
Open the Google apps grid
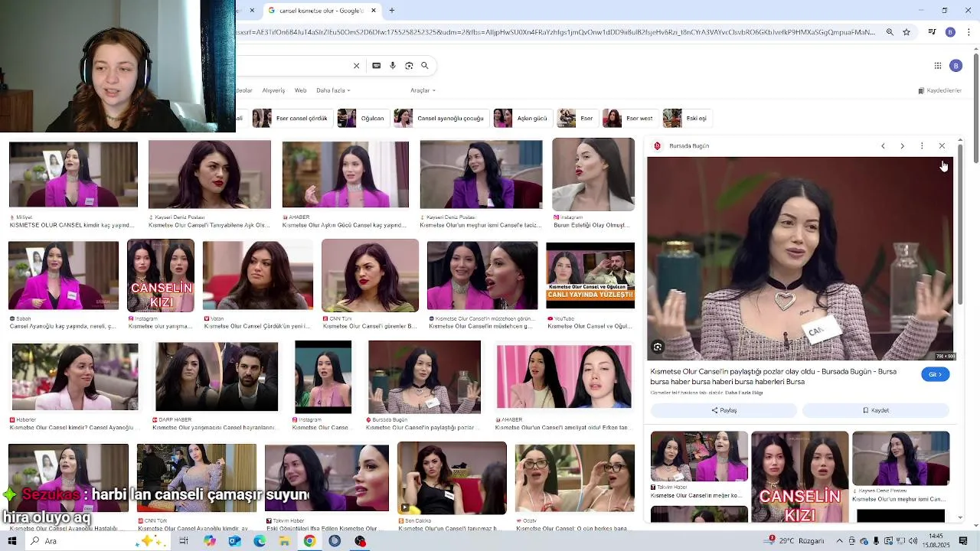point(938,66)
